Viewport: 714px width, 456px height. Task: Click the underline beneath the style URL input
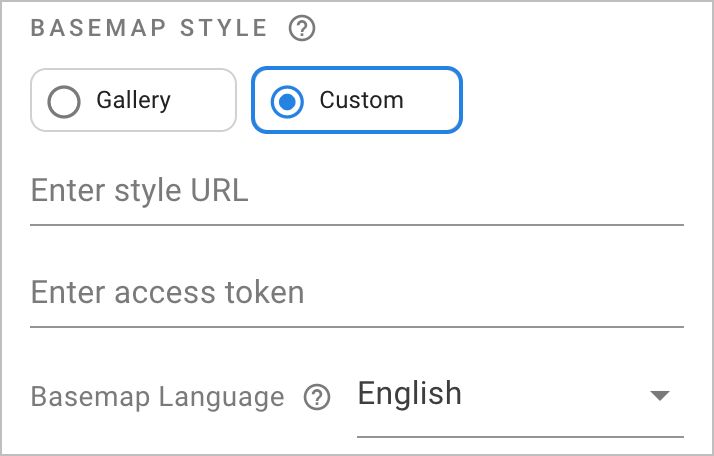click(x=357, y=224)
